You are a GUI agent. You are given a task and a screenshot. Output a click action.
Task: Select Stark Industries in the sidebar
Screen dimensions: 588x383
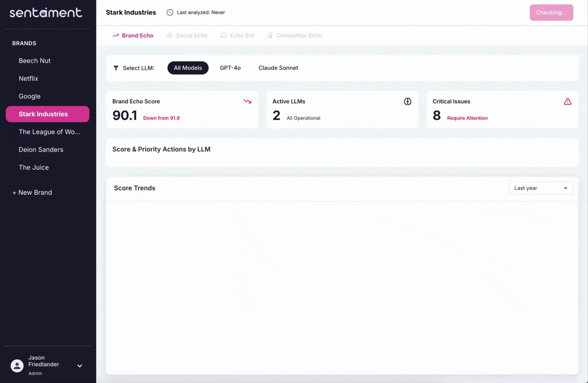pos(47,114)
